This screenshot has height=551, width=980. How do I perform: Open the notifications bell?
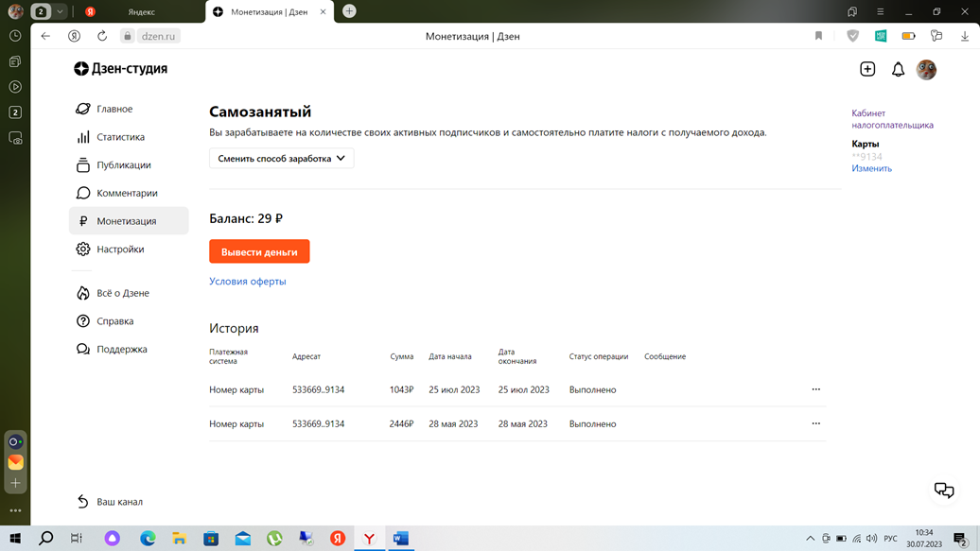(x=898, y=69)
